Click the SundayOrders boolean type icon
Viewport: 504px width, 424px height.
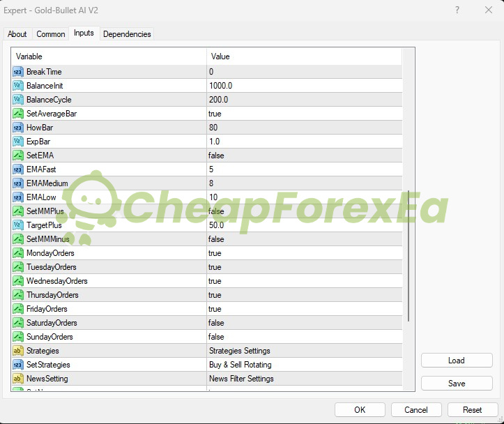pos(18,337)
